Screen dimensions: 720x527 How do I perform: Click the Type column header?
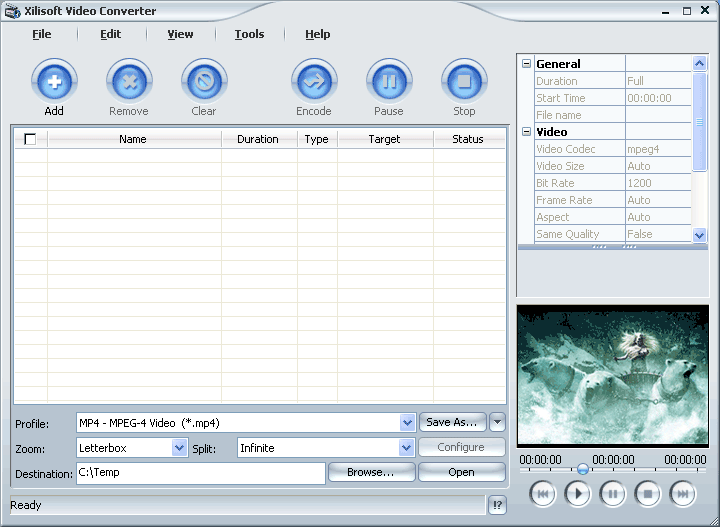point(317,139)
